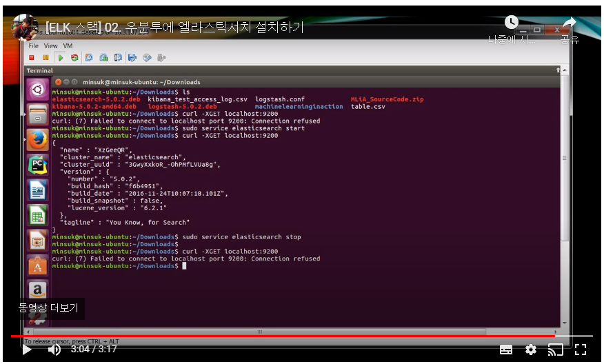
Task: Click the greyed-out Connect USB toolbar icon
Action: point(161,58)
